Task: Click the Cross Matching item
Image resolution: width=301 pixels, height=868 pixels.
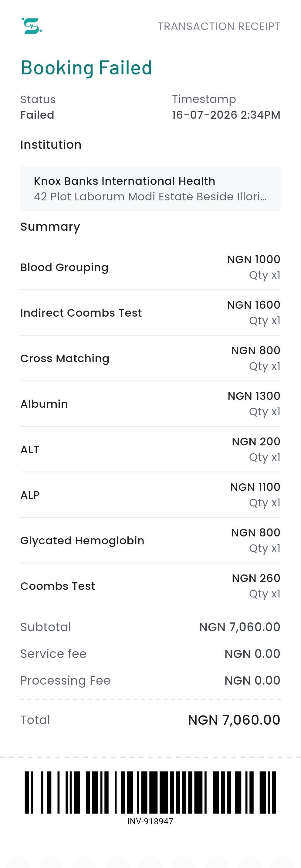Action: [150, 358]
